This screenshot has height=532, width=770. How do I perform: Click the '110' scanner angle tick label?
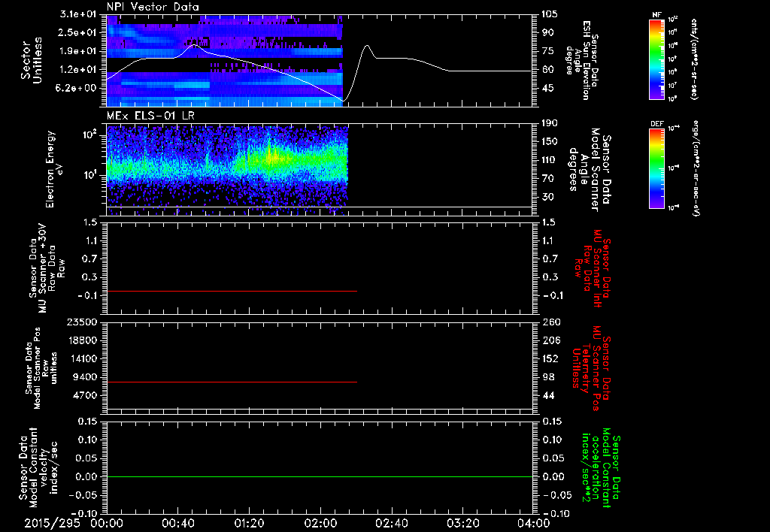550,160
